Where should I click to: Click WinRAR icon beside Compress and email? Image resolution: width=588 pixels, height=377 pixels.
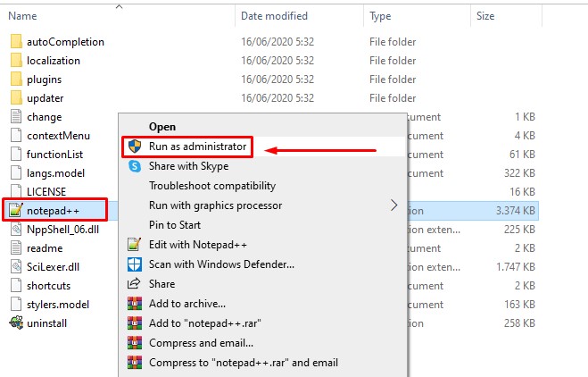(135, 342)
